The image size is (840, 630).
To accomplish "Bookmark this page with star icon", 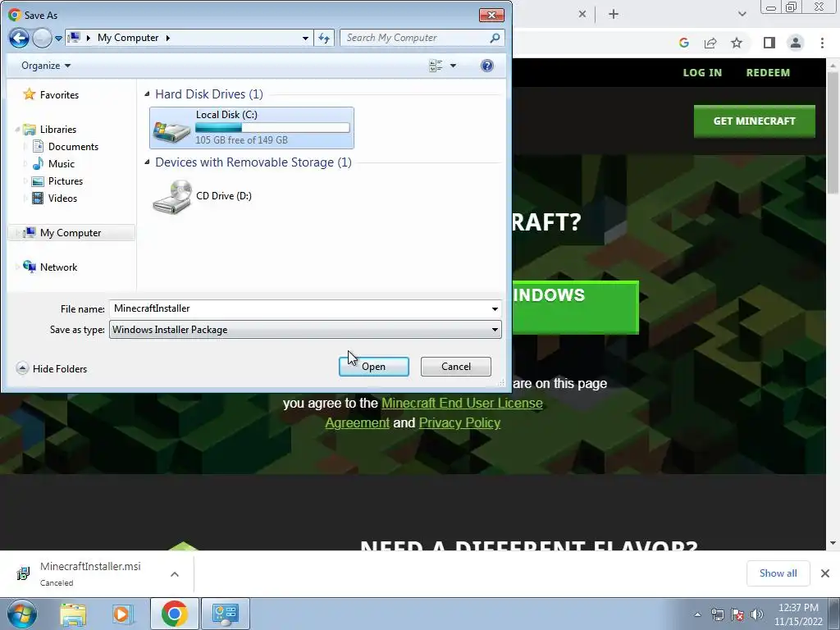I will click(737, 43).
